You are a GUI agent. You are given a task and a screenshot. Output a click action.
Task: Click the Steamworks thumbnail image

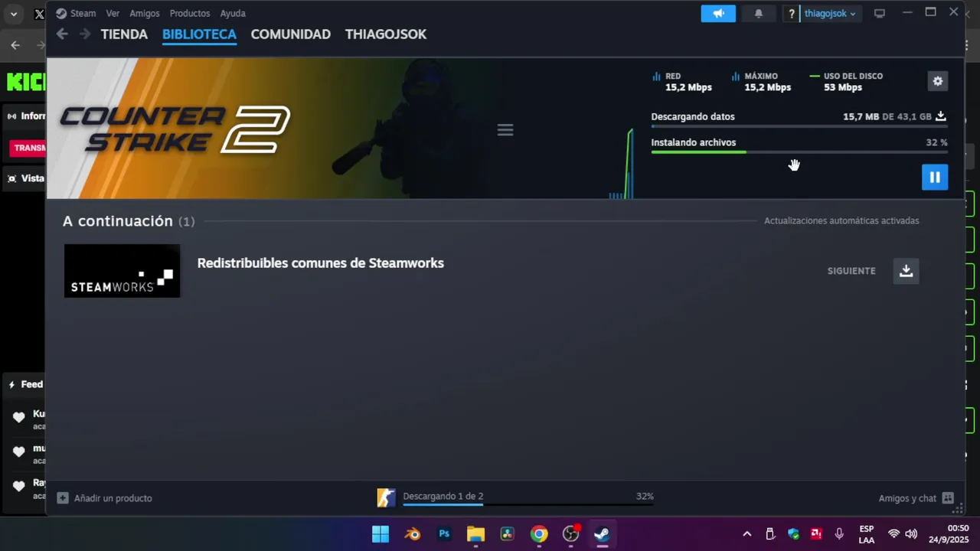(122, 271)
